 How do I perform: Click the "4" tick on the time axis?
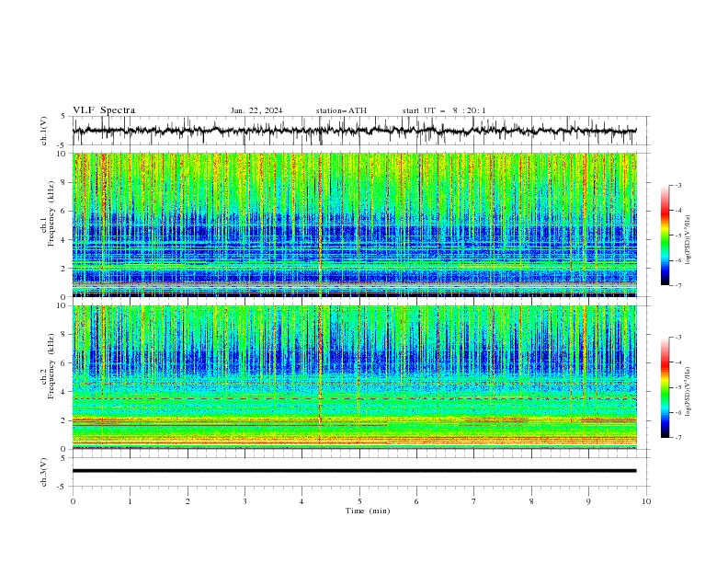click(301, 501)
